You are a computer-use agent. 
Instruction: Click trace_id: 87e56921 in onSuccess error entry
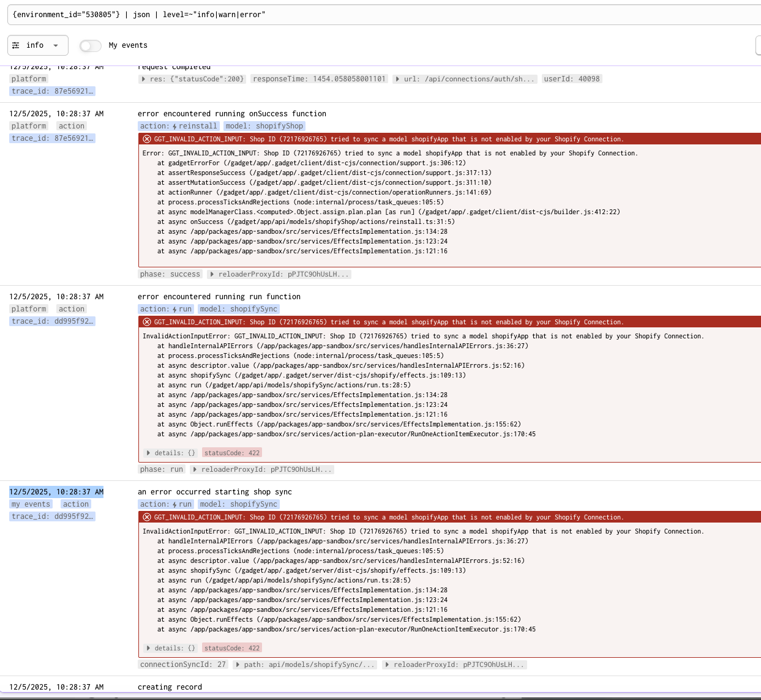click(x=52, y=138)
